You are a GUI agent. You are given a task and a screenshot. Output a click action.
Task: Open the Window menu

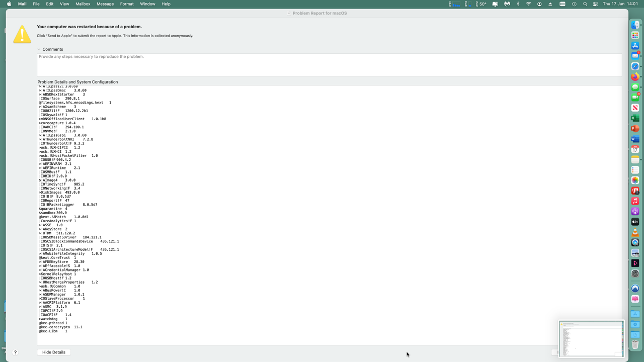[x=147, y=4]
